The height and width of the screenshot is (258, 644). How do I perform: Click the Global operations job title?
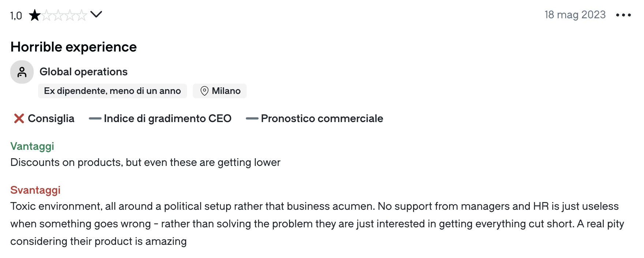click(x=83, y=72)
